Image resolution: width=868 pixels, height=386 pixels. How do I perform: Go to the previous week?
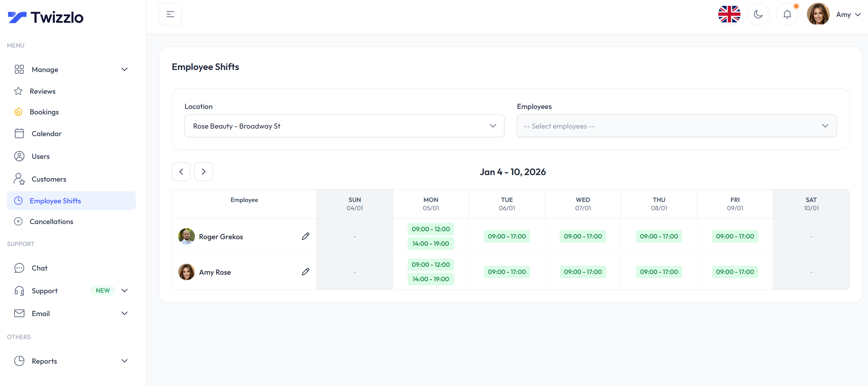pyautogui.click(x=181, y=172)
